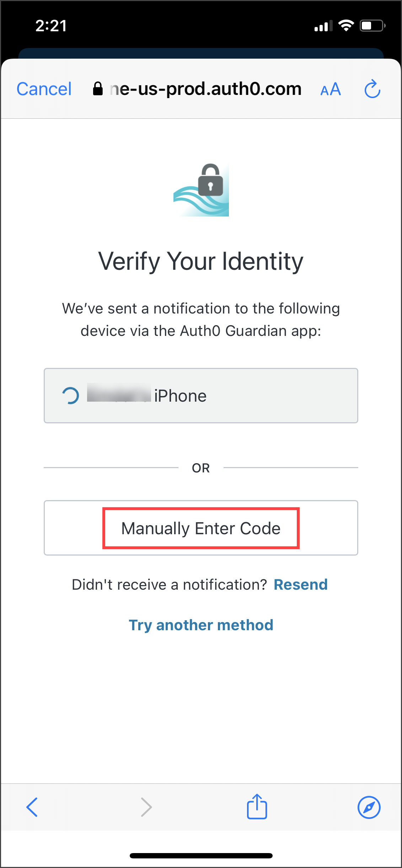Image resolution: width=402 pixels, height=868 pixels.
Task: Tap the battery indicator in status bar
Action: 372,26
